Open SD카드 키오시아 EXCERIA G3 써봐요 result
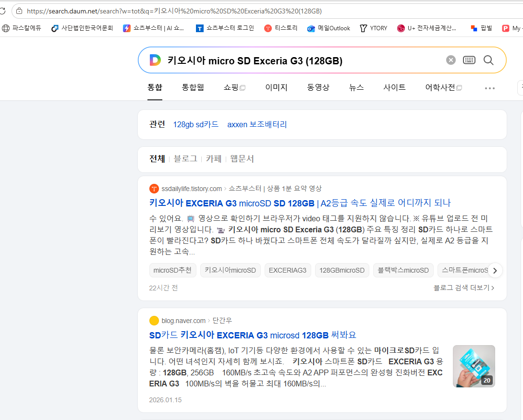The width and height of the screenshot is (523, 420). click(253, 335)
